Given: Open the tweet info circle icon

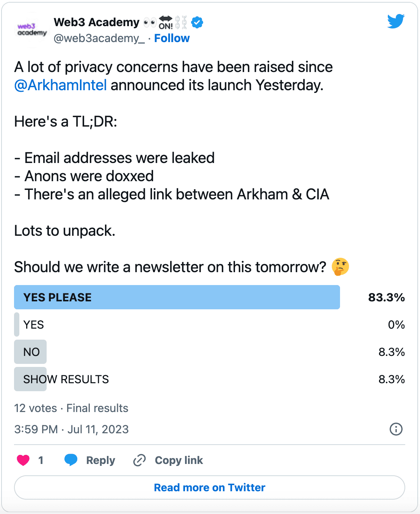Looking at the screenshot, I should point(396,429).
